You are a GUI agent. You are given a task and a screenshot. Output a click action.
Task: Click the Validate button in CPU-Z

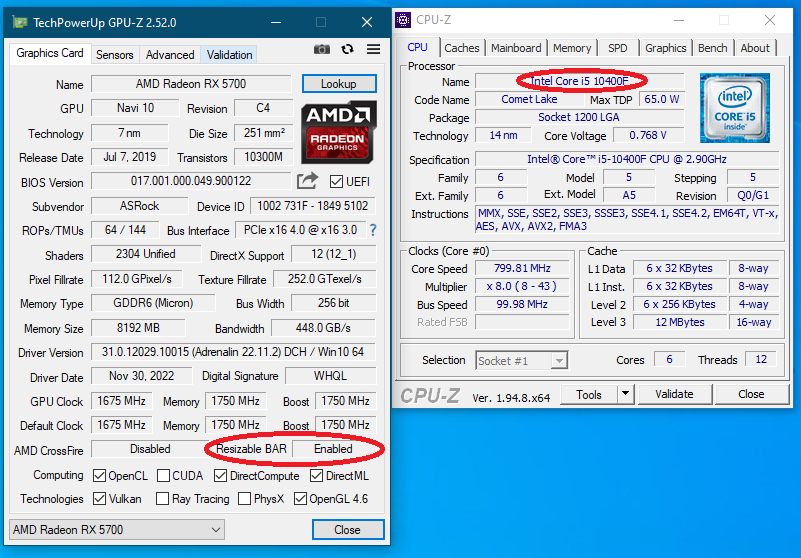pyautogui.click(x=674, y=394)
